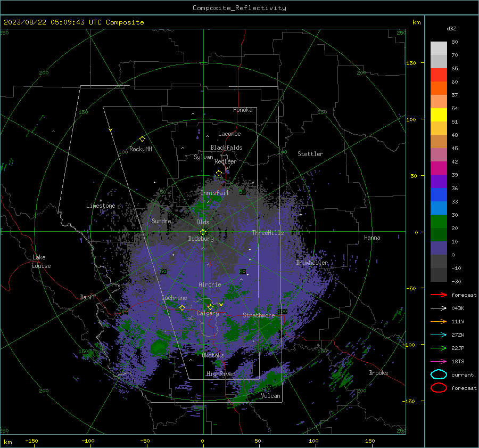Image resolution: width=479 pixels, height=448 pixels.
Task: Click the Lake Louise map label
Action: click(x=41, y=262)
